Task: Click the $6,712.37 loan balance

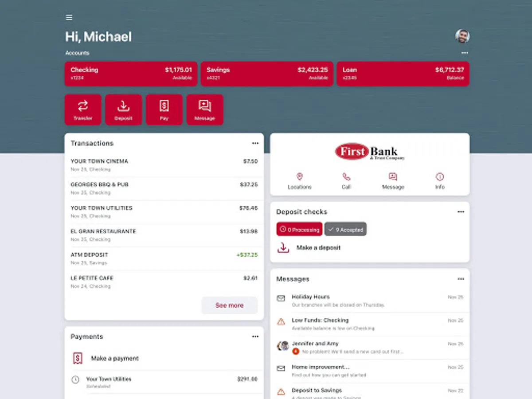Action: [450, 70]
